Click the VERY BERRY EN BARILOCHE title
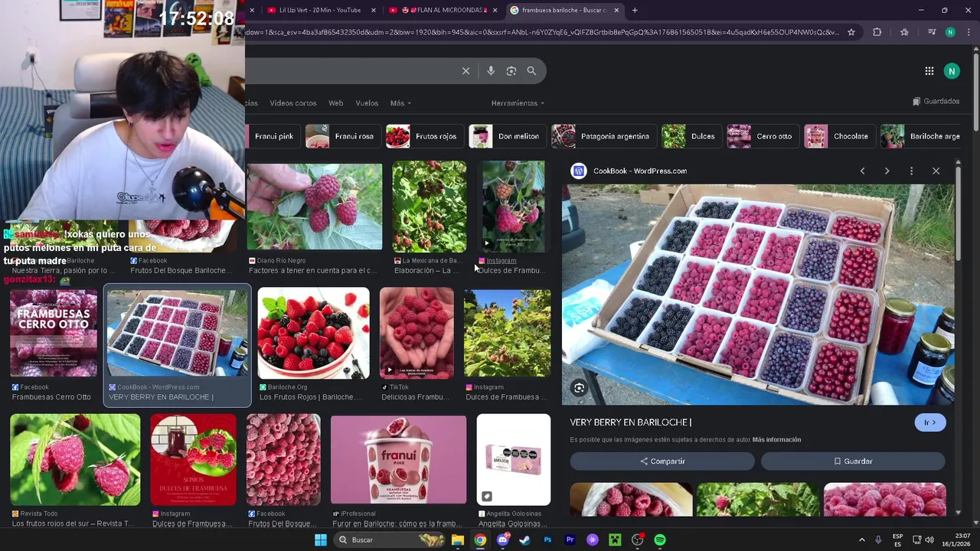Image resolution: width=980 pixels, height=551 pixels. (x=631, y=422)
